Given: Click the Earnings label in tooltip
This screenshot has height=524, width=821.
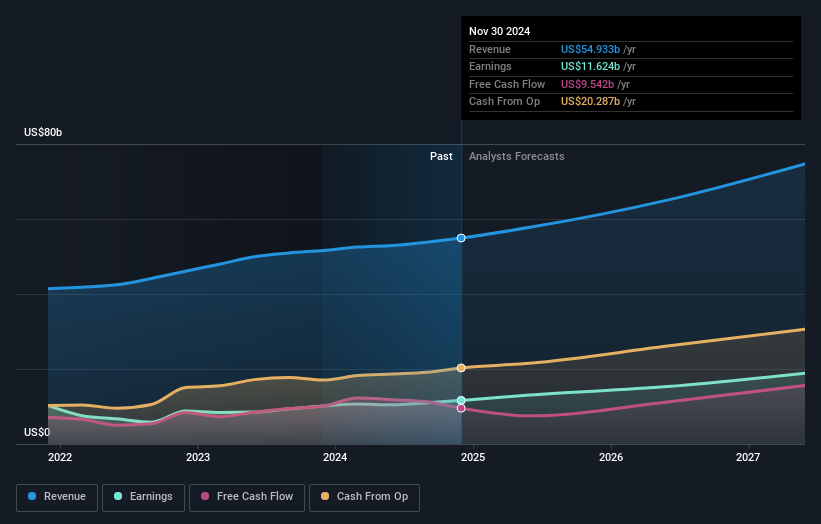Looking at the screenshot, I should (x=490, y=66).
